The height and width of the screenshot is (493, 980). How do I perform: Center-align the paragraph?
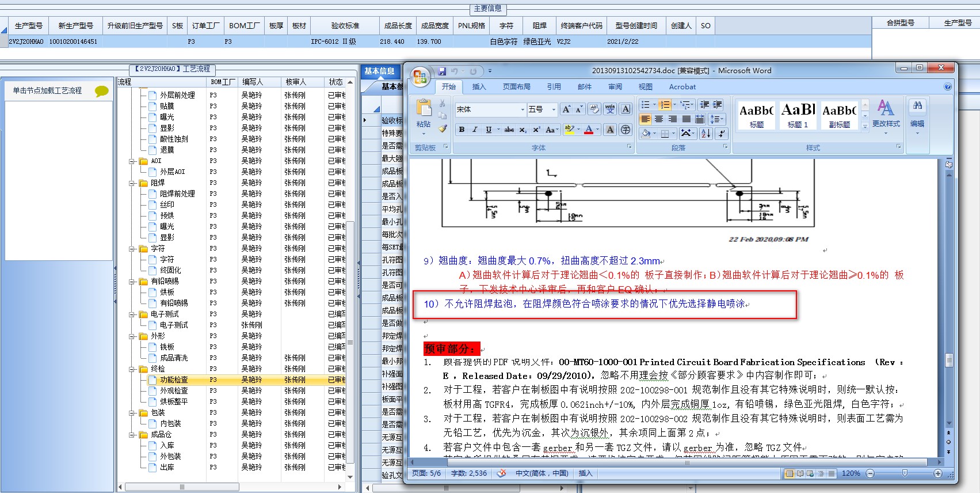[659, 119]
